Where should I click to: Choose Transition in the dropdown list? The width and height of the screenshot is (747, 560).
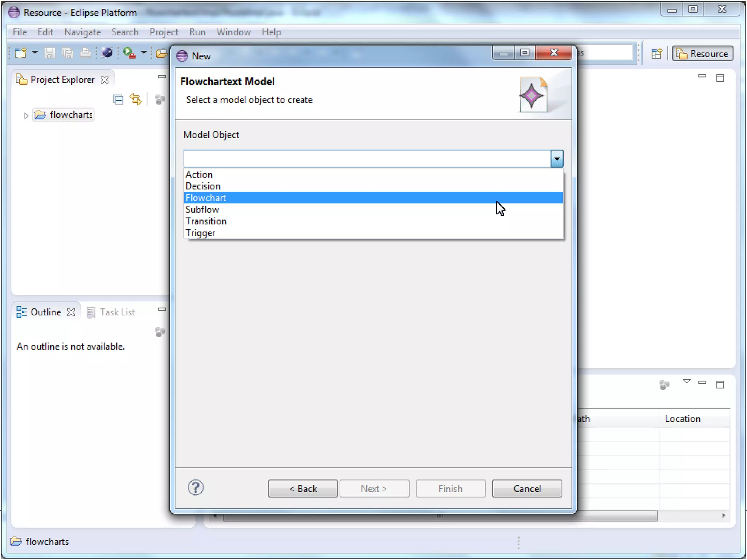tap(206, 221)
